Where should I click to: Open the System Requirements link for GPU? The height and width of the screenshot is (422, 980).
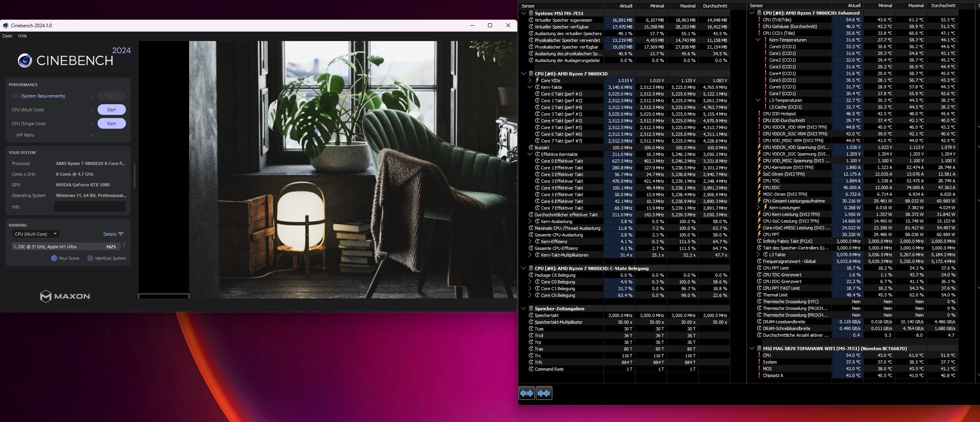(x=43, y=96)
